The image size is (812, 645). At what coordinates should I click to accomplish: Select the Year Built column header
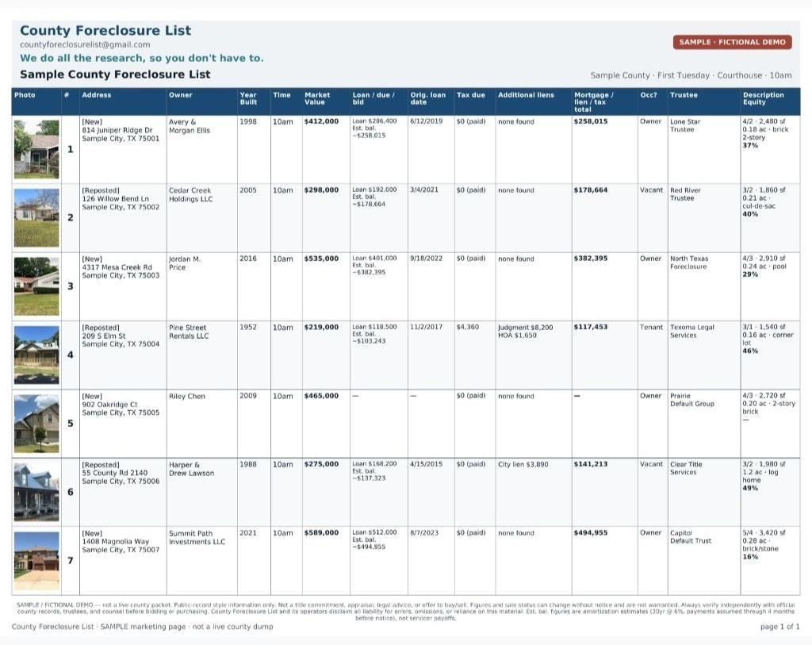[x=248, y=98]
